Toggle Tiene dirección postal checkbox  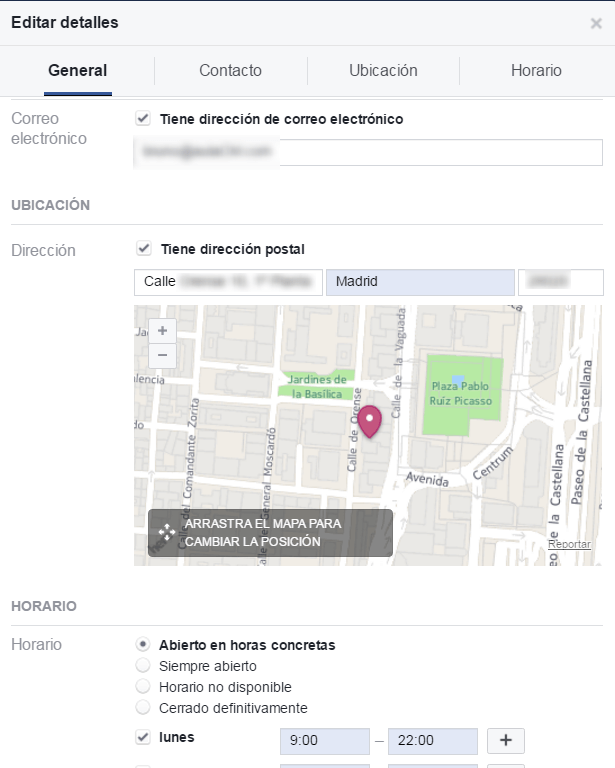point(143,248)
